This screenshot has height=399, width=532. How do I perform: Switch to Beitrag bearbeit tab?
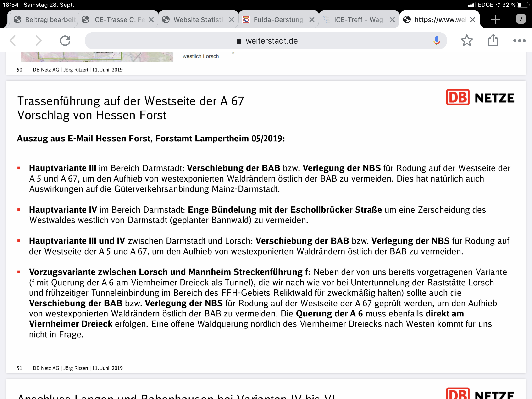44,19
